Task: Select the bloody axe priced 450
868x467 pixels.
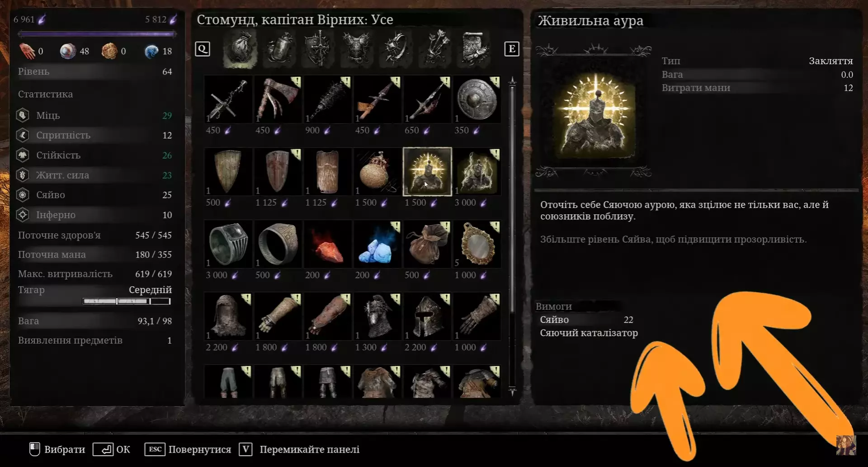Action: [x=278, y=99]
